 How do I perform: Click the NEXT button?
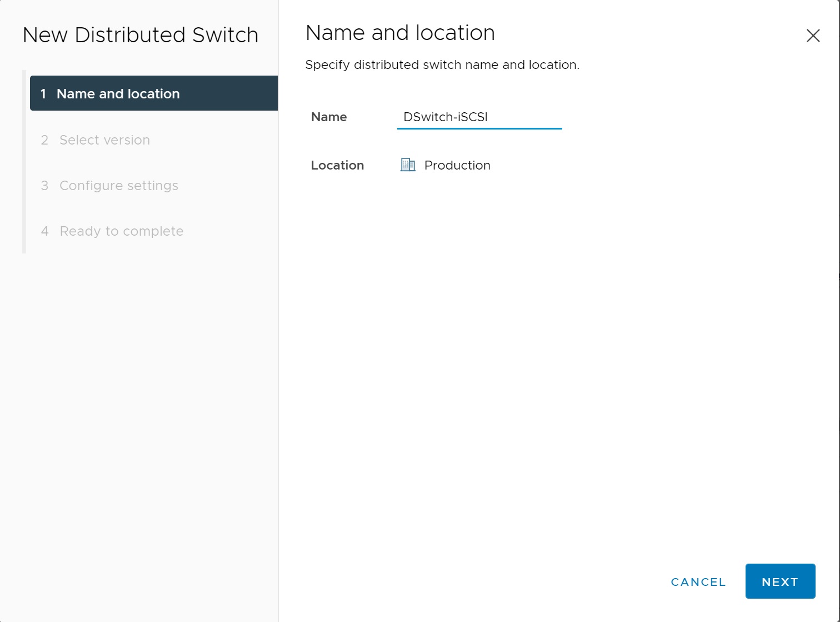780,581
